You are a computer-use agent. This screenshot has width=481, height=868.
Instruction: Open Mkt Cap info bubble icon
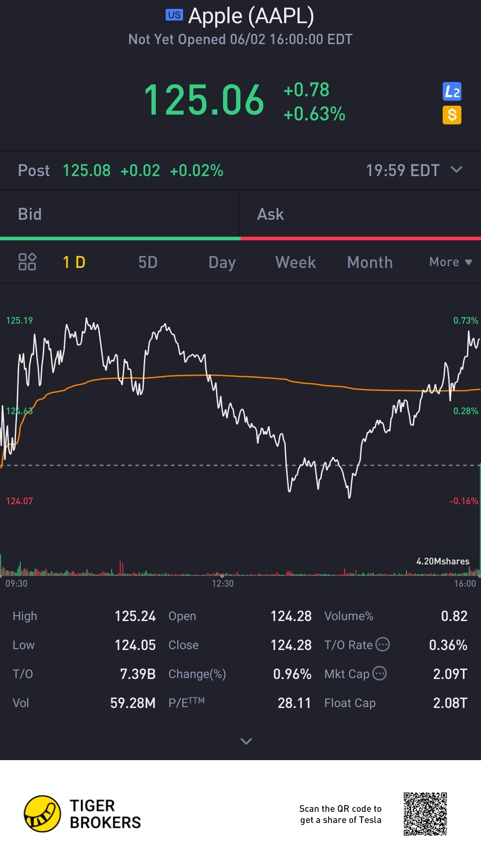tap(379, 673)
